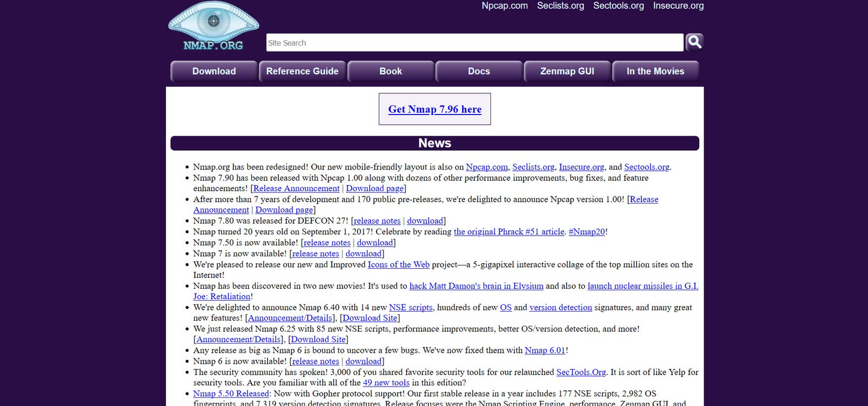
Task: Click the Nmap 6.01 link
Action: (x=545, y=351)
